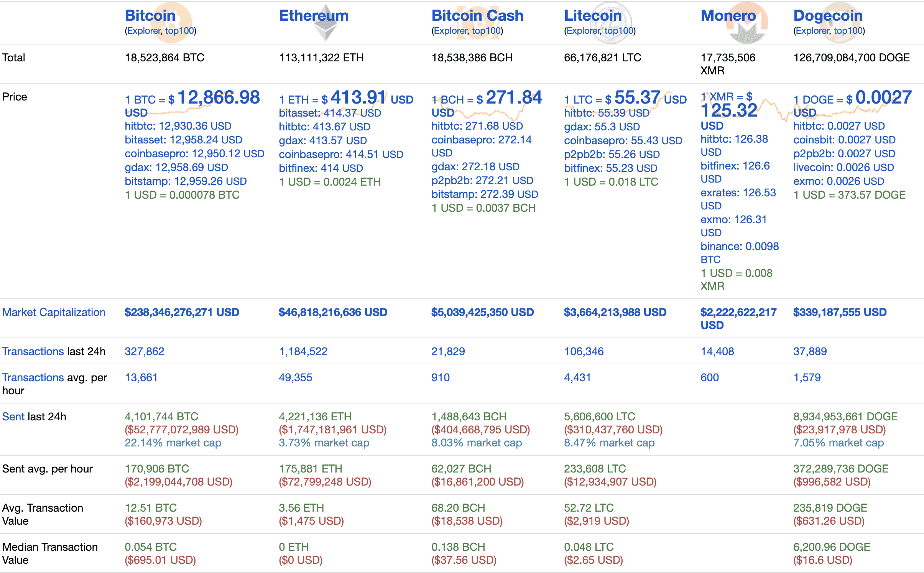Click bitfinex: 414 USD quote
The width and height of the screenshot is (924, 573).
pyautogui.click(x=321, y=168)
